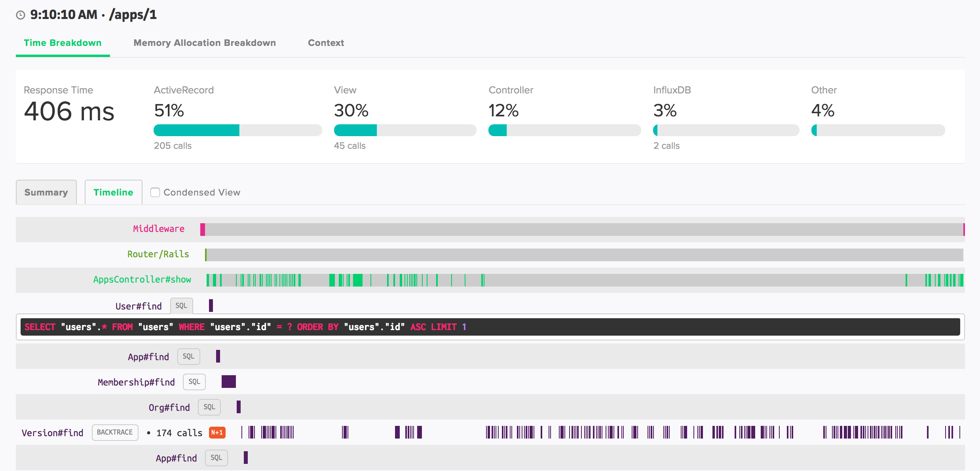Switch to Memory Allocation Breakdown tab

pos(205,43)
